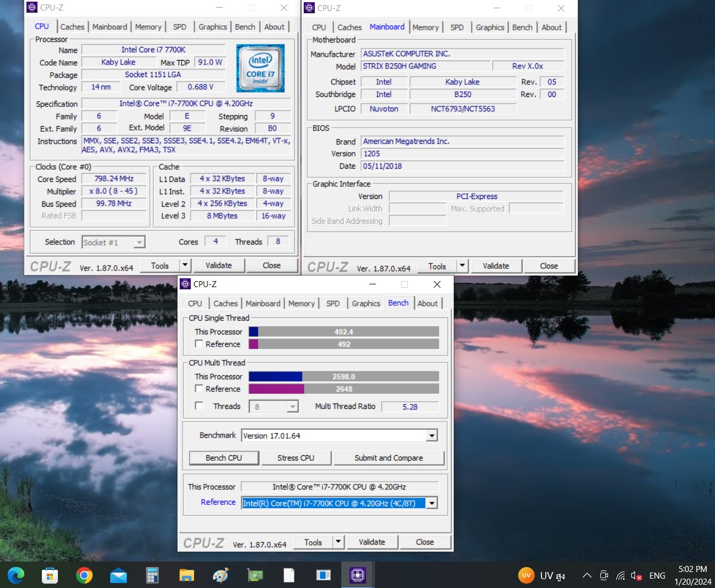Viewport: 715px width, 588px height.
Task: Click the CPU-Z chip icon in taskbar
Action: coord(357,575)
